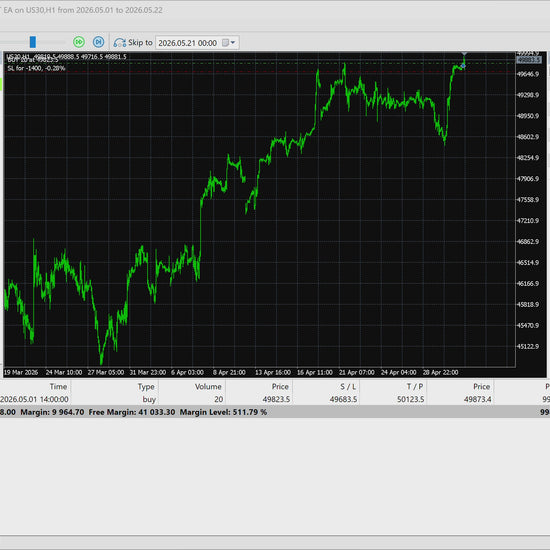This screenshot has width=550, height=550.
Task: Click the 47210.9 price axis label
Action: (528, 221)
